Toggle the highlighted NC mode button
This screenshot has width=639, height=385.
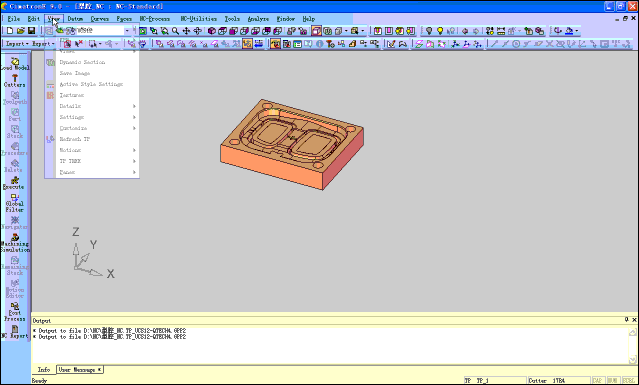pos(275,44)
